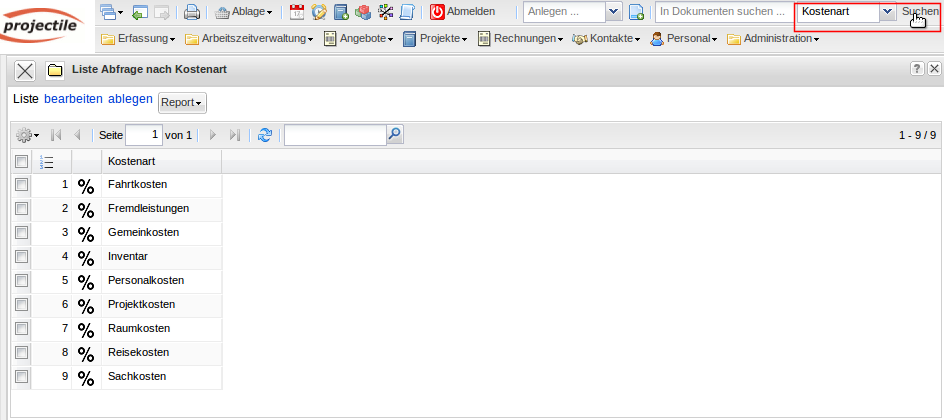Click the magnifier search icon in list toolbar
This screenshot has height=420, width=946.
pos(395,135)
